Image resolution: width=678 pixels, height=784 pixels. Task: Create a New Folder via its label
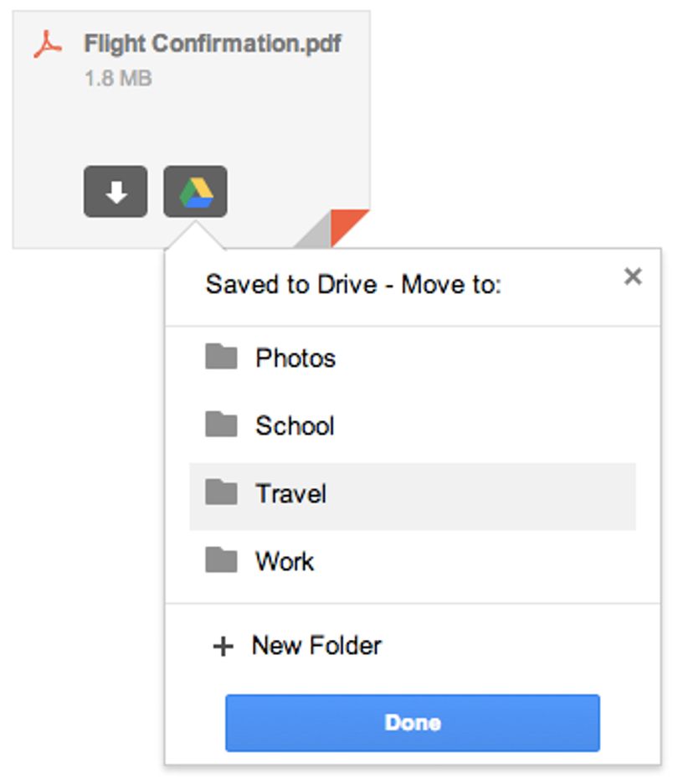pyautogui.click(x=316, y=646)
